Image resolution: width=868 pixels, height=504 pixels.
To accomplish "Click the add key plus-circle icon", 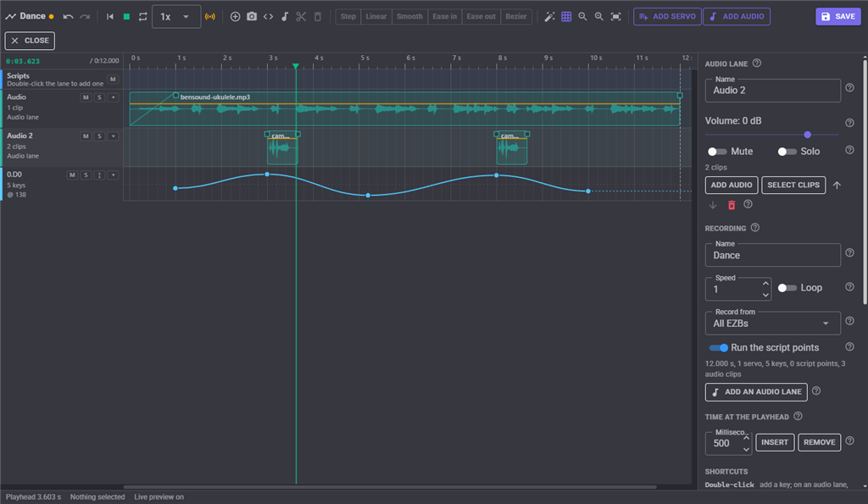I will click(x=236, y=17).
